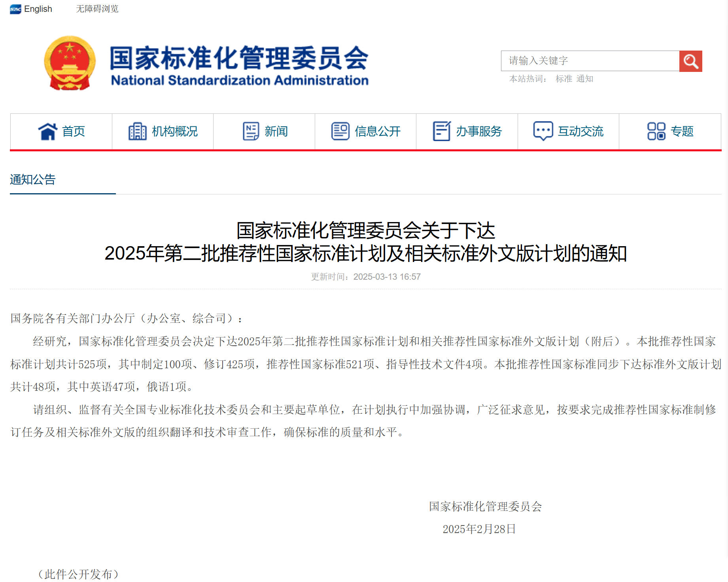This screenshot has height=582, width=728.
Task: Open the 信息公开 menu
Action: click(x=366, y=132)
